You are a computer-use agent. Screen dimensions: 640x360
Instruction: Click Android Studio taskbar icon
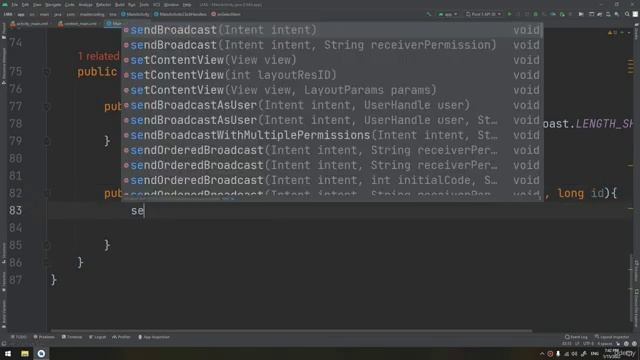41,353
